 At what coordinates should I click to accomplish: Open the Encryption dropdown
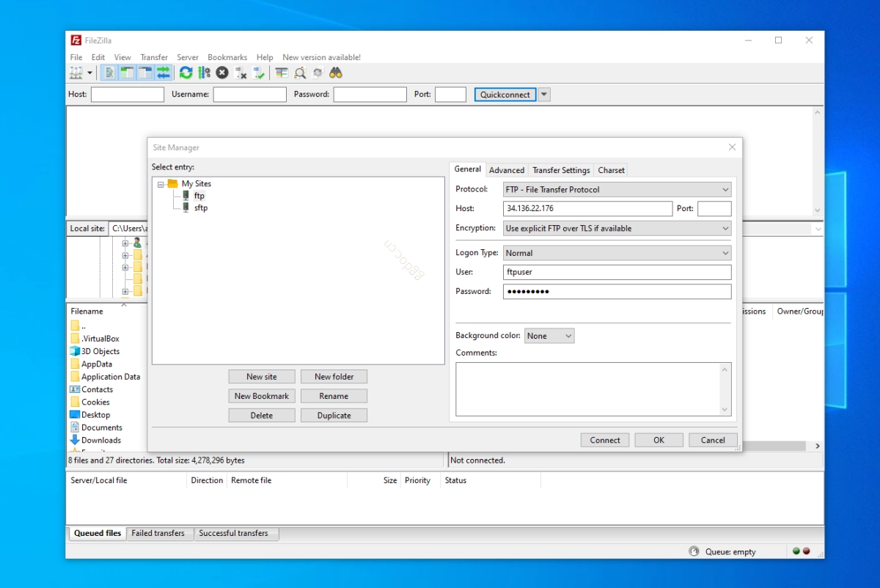pyautogui.click(x=617, y=228)
